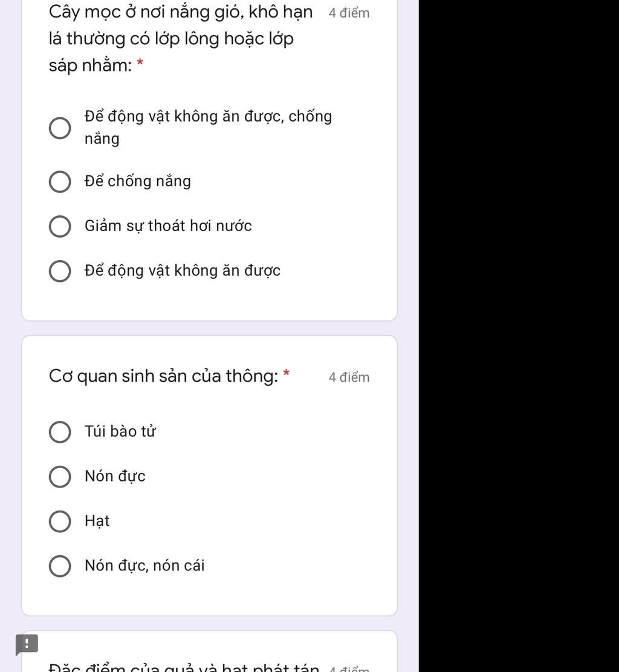Click the 'Cơ quan sinh sản của thông' question title
The height and width of the screenshot is (672, 619).
point(163,376)
